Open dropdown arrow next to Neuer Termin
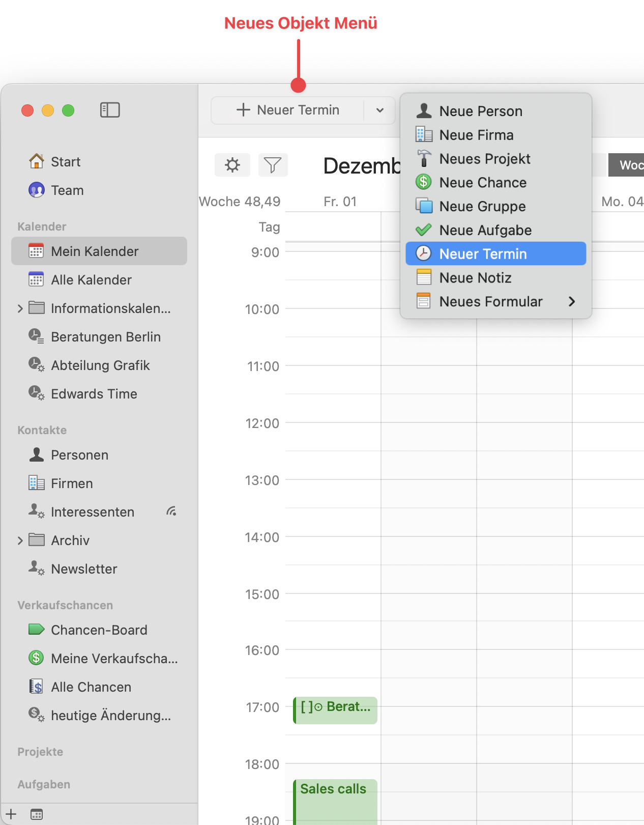Image resolution: width=644 pixels, height=825 pixels. [x=379, y=110]
